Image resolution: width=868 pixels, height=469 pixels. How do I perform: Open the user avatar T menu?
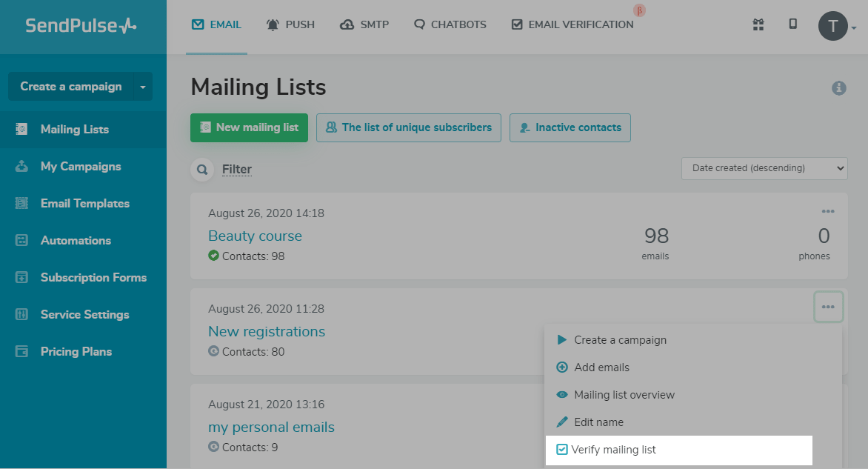832,26
